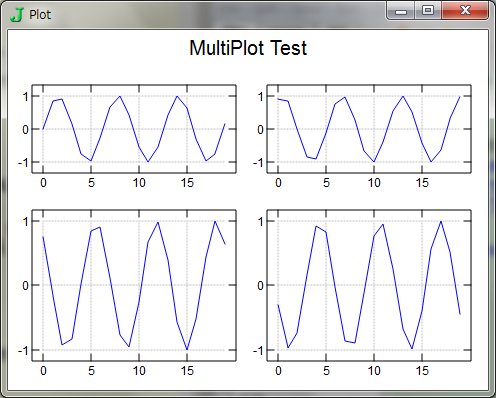Select the lower-left plot area
Screen dimensions: 496x398
[134, 285]
